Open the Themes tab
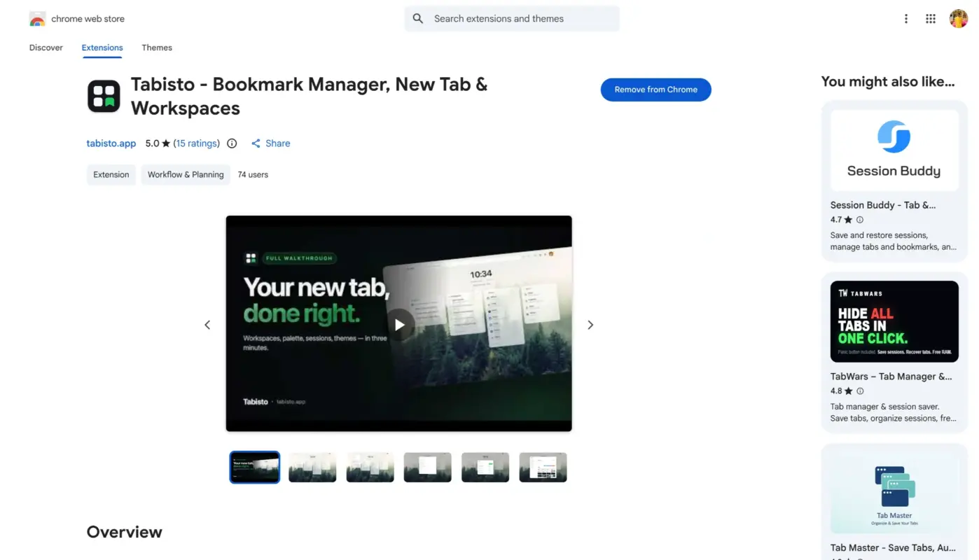 pyautogui.click(x=157, y=48)
